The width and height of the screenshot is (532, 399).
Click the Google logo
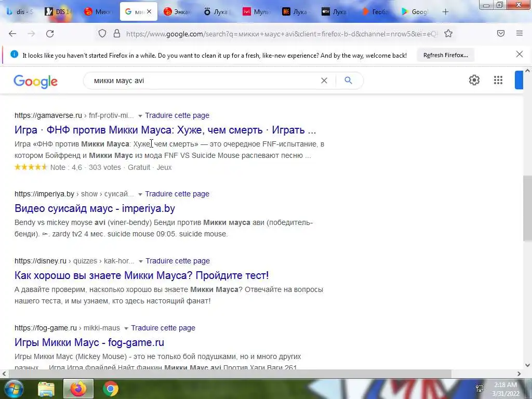pyautogui.click(x=36, y=82)
